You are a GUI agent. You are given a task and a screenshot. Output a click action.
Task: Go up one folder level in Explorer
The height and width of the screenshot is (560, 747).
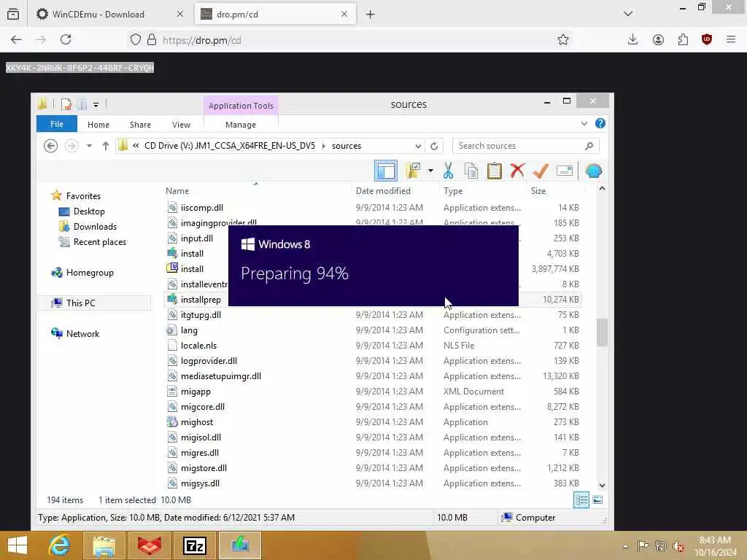pos(105,146)
